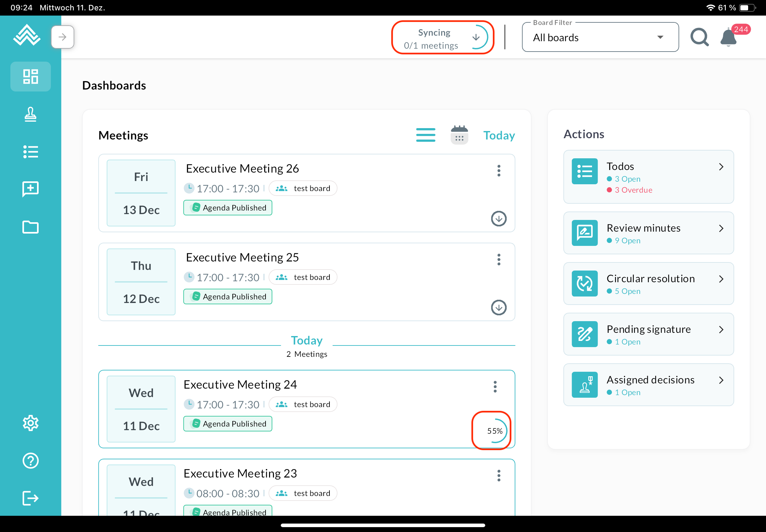Open the notifications bell with 244 badge

coord(728,37)
